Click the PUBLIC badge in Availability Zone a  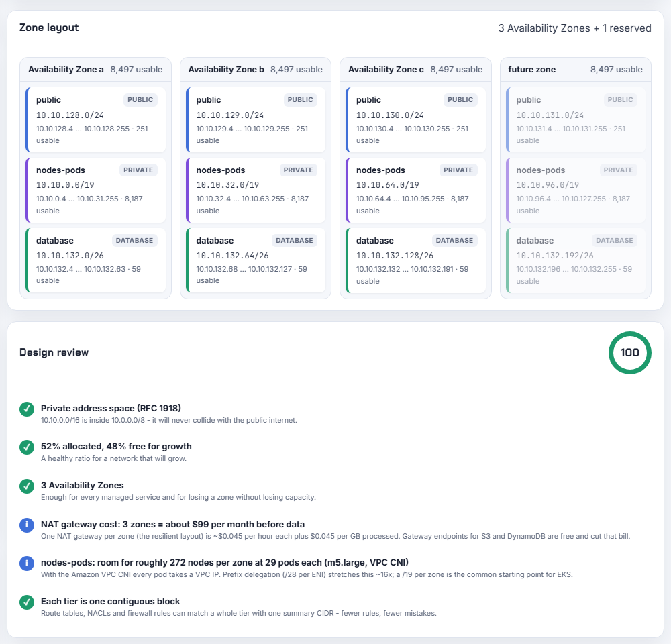tap(140, 100)
